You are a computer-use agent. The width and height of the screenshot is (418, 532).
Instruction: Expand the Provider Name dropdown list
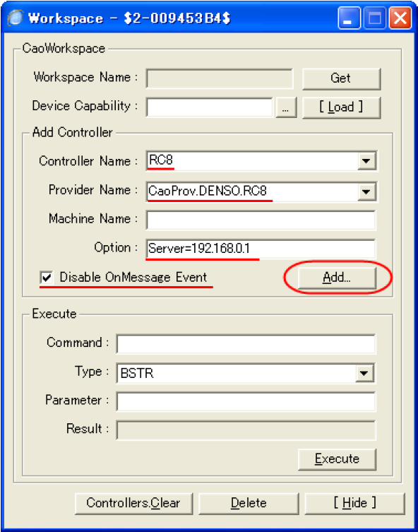pos(366,191)
